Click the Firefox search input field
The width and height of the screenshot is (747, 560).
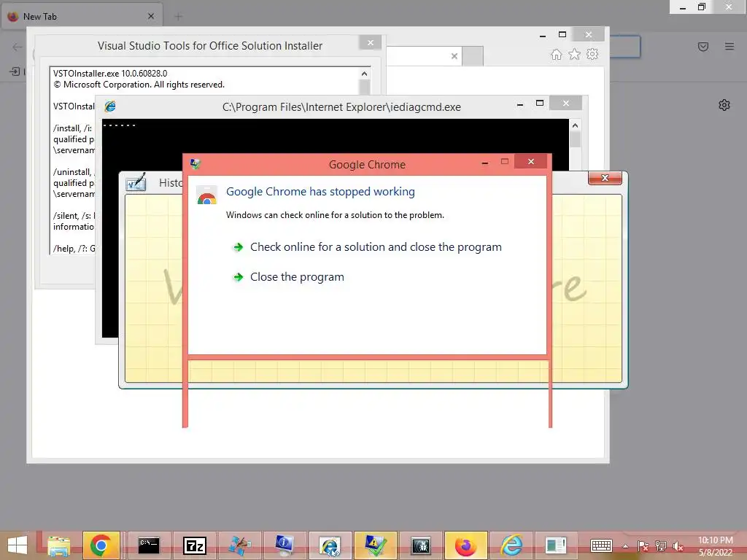pos(625,47)
